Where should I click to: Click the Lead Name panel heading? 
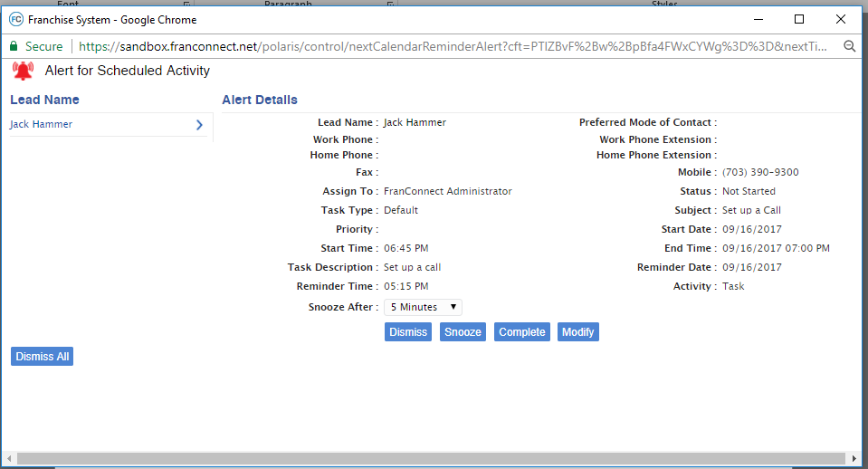[45, 100]
